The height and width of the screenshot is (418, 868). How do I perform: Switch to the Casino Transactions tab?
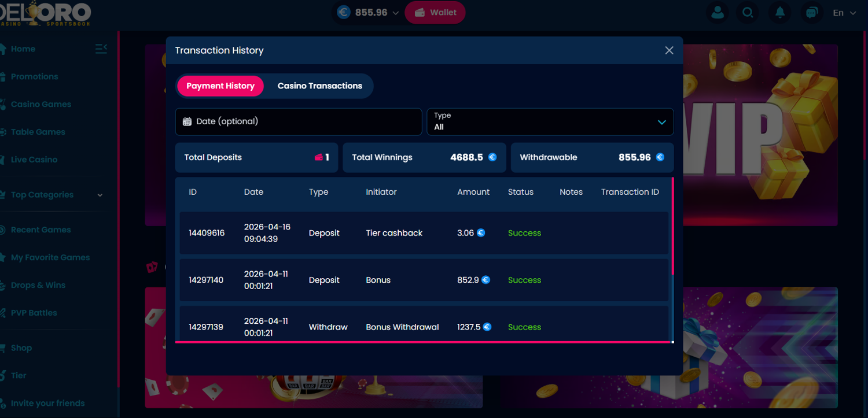coord(319,86)
